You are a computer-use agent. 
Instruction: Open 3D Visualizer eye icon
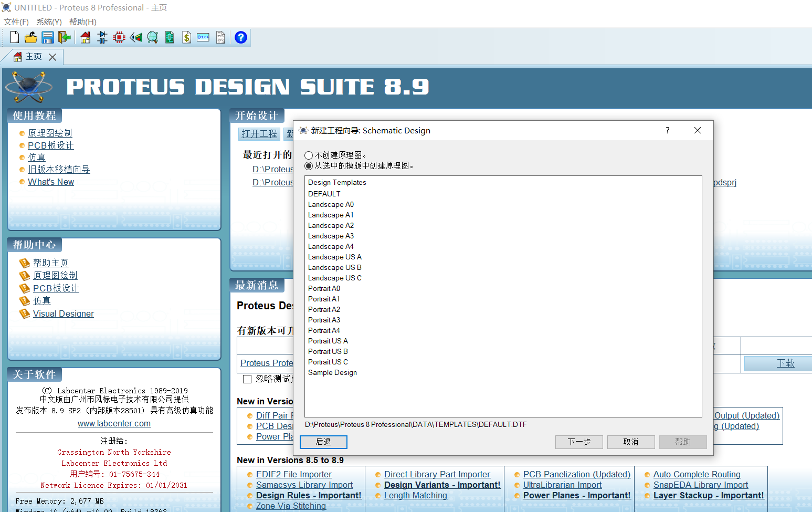click(x=136, y=37)
